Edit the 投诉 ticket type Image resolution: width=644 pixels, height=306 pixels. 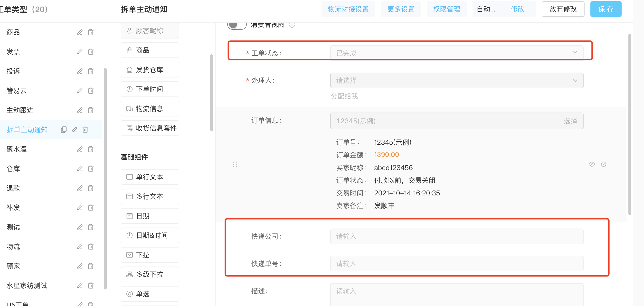click(x=80, y=71)
